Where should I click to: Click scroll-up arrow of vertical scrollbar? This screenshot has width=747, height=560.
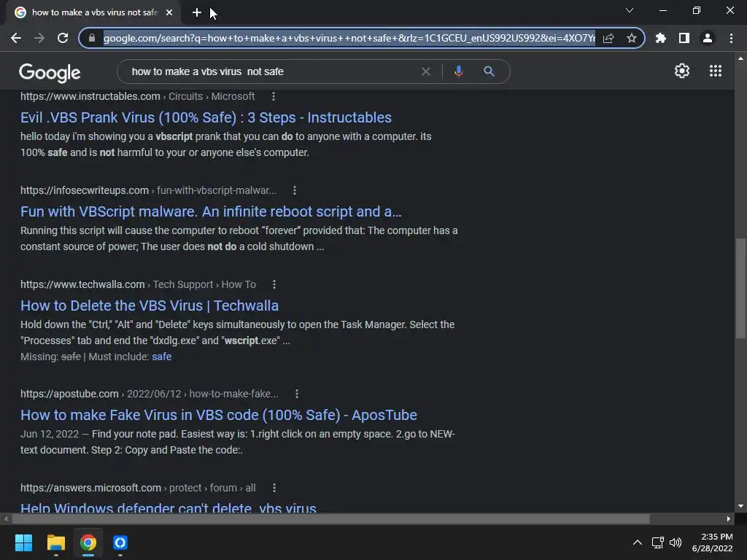tap(740, 58)
